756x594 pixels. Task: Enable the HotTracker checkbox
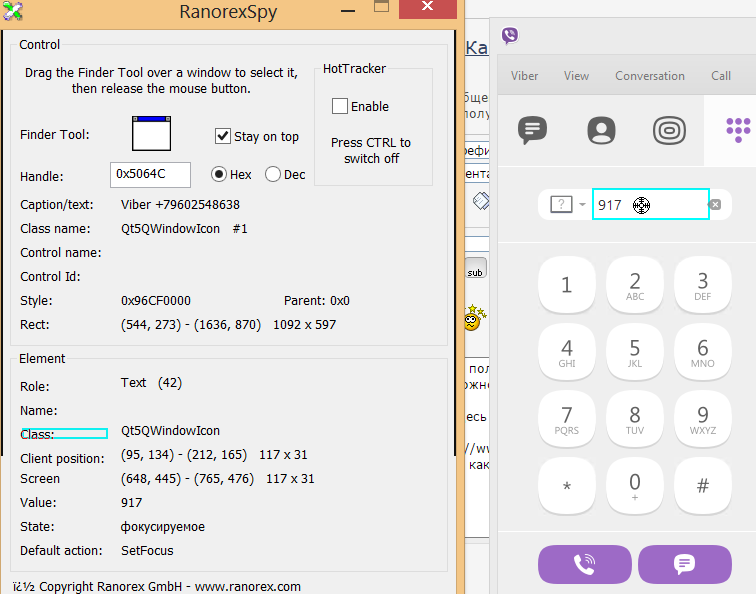(340, 106)
